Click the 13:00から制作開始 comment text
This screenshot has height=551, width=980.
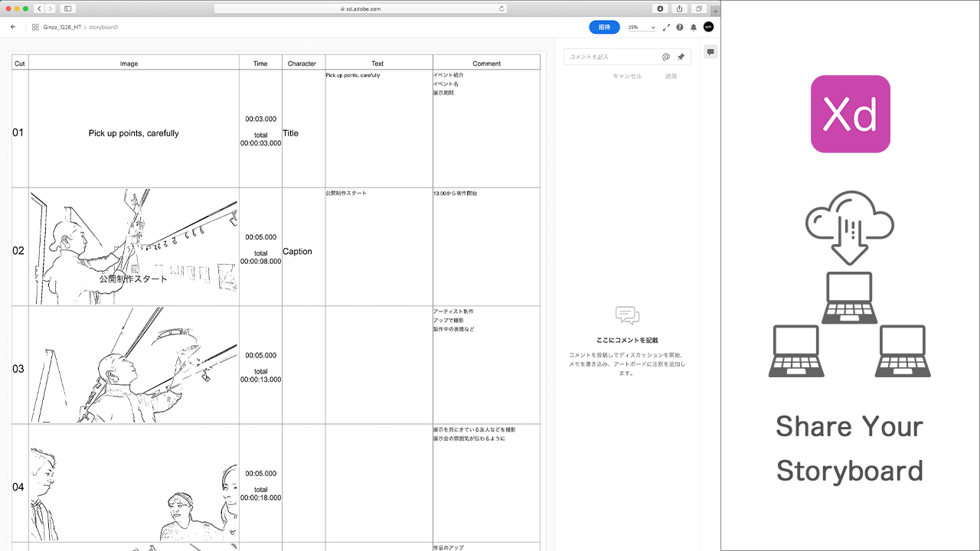[455, 194]
